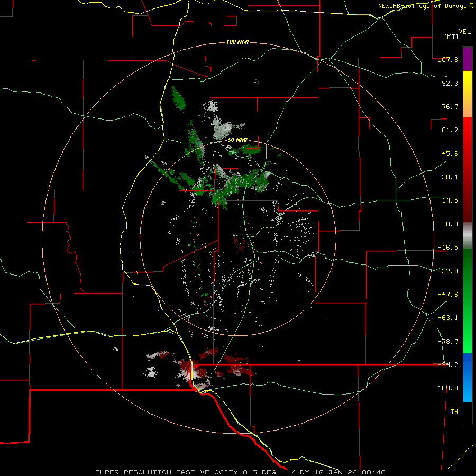
Task: Click the blue segment of color bar
Action: coord(467,377)
